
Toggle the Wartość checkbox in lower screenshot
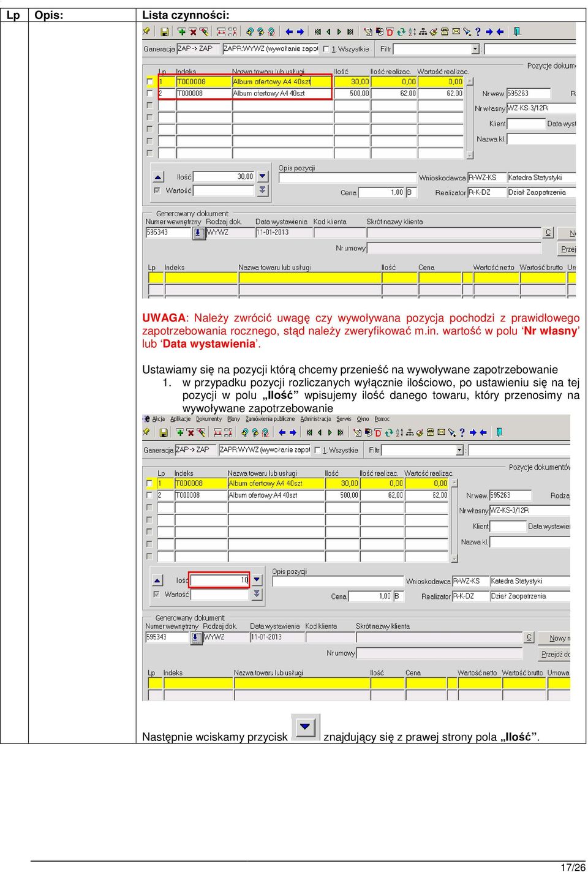[x=157, y=594]
